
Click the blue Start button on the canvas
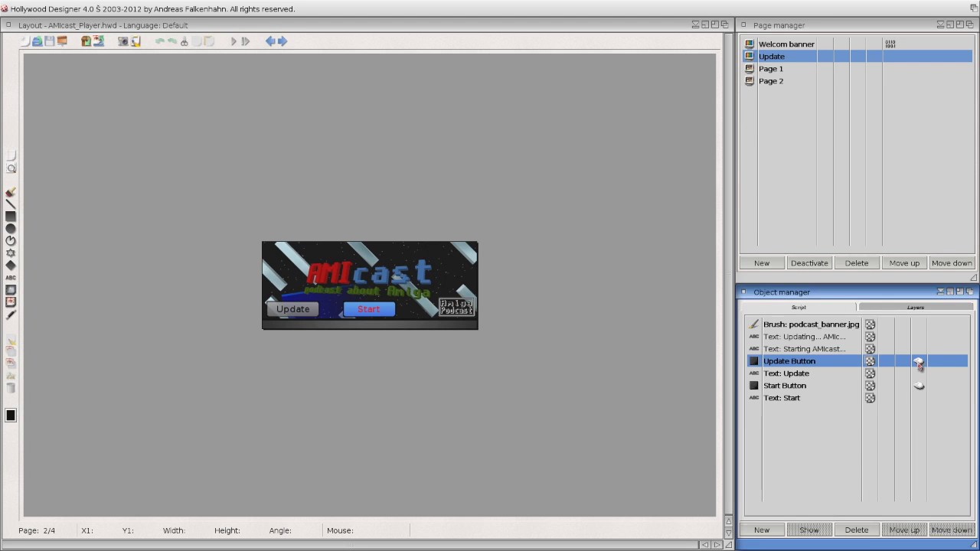369,309
